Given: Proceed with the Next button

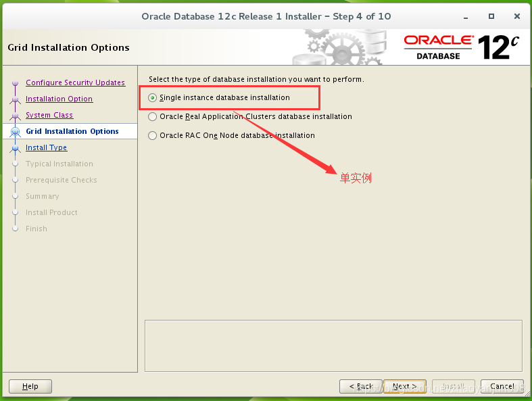Looking at the screenshot, I should (405, 386).
